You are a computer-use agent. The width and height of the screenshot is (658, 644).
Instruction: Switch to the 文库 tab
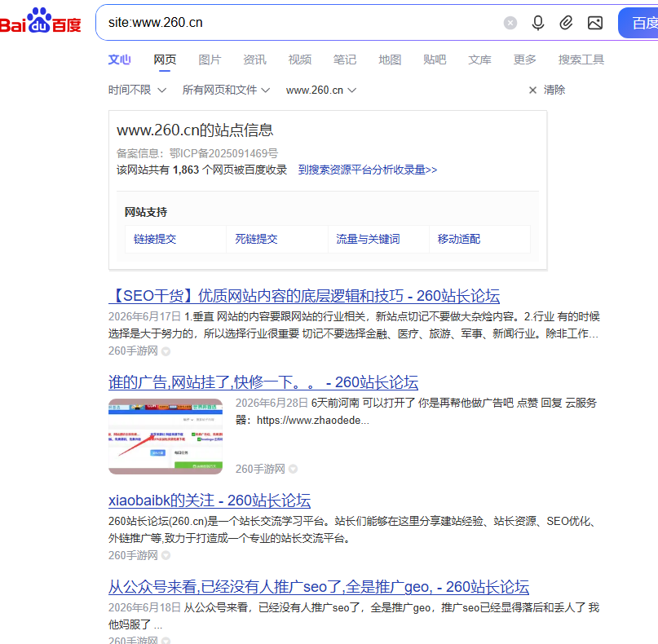[x=479, y=60]
